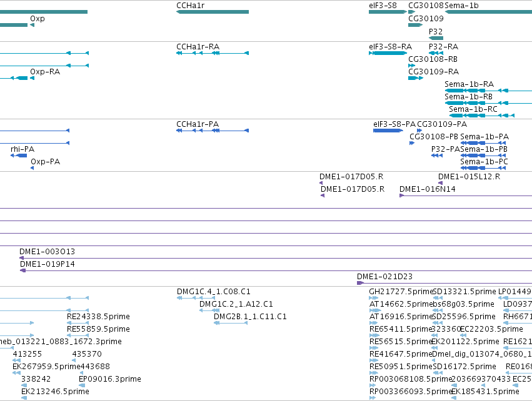Select the Sema-1b-PB protein label
The height and width of the screenshot is (401, 532).
(484, 149)
